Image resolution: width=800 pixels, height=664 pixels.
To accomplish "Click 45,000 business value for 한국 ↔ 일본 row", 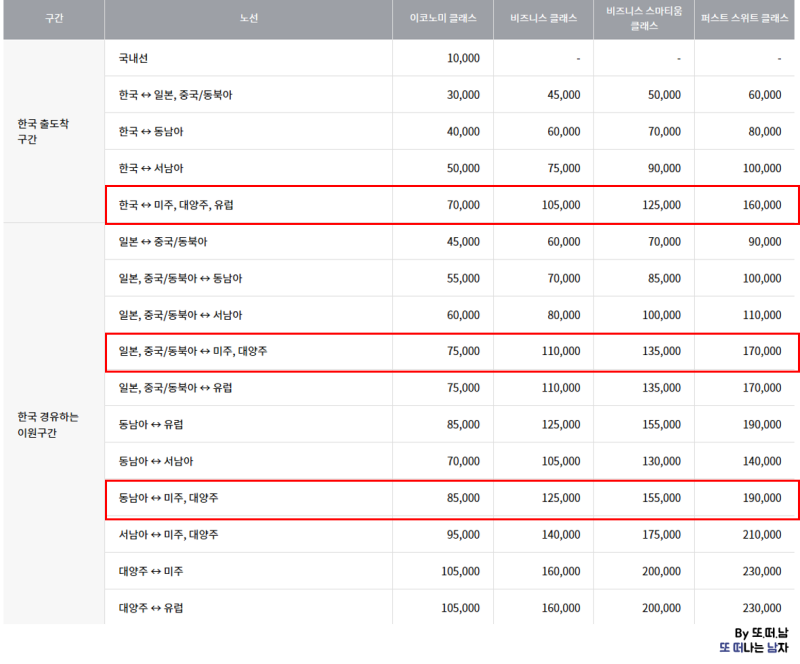I will coord(564,95).
